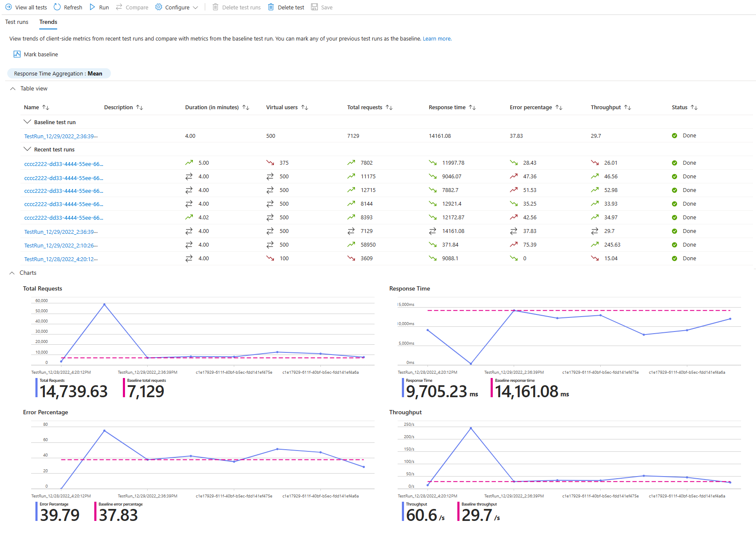Viewport: 756px width, 535px height.
Task: Toggle sorting on the Duration column
Action: 246,107
